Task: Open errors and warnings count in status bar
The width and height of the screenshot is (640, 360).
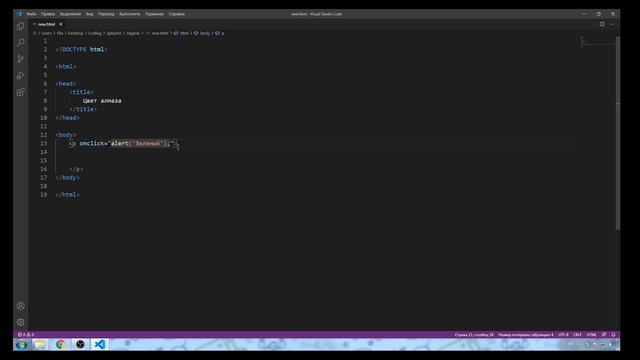Action: (26, 335)
